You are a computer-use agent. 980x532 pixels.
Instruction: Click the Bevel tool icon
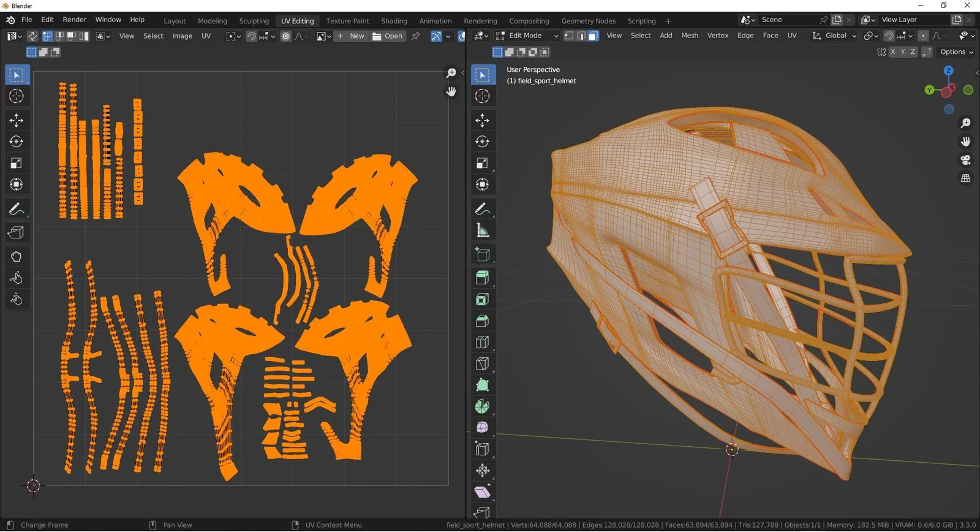(483, 321)
